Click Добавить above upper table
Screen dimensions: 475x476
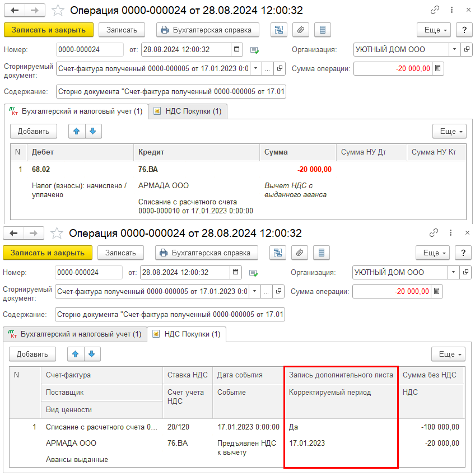[34, 131]
